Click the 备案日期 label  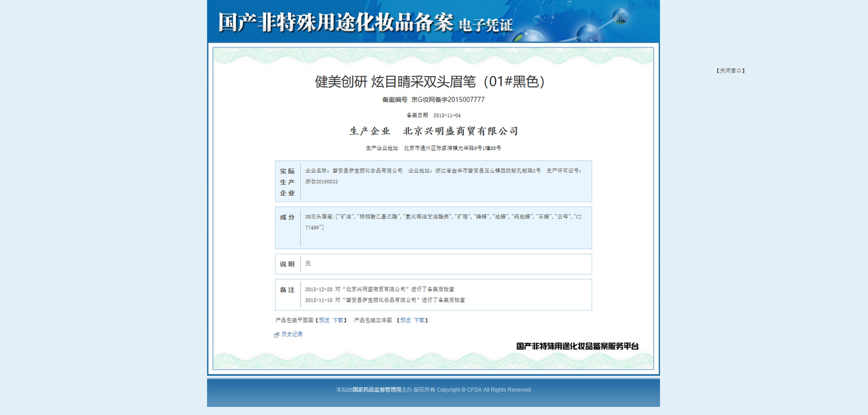point(417,116)
